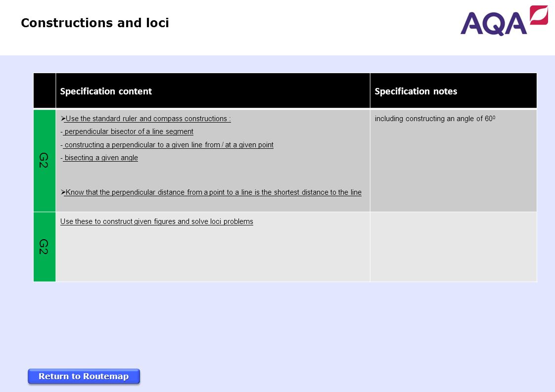Image resolution: width=555 pixels, height=392 pixels.
Task: Select the first green G2 cell
Action: click(45, 161)
